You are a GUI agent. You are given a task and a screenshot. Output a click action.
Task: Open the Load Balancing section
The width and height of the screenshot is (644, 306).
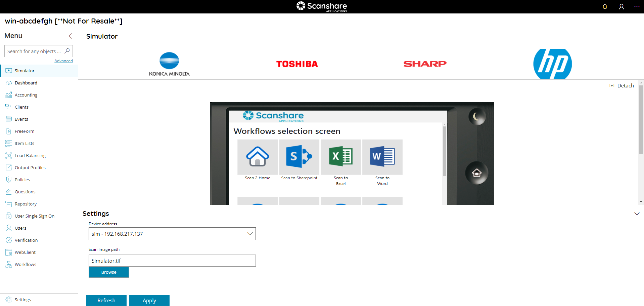(x=30, y=155)
